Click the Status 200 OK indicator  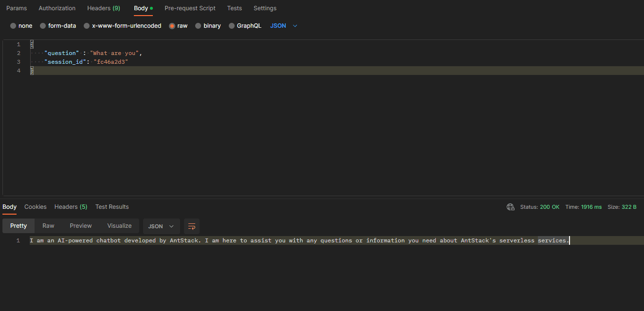click(540, 207)
